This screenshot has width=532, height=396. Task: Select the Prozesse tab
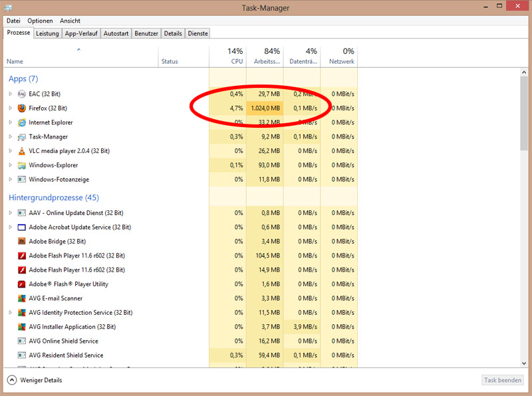(x=19, y=33)
